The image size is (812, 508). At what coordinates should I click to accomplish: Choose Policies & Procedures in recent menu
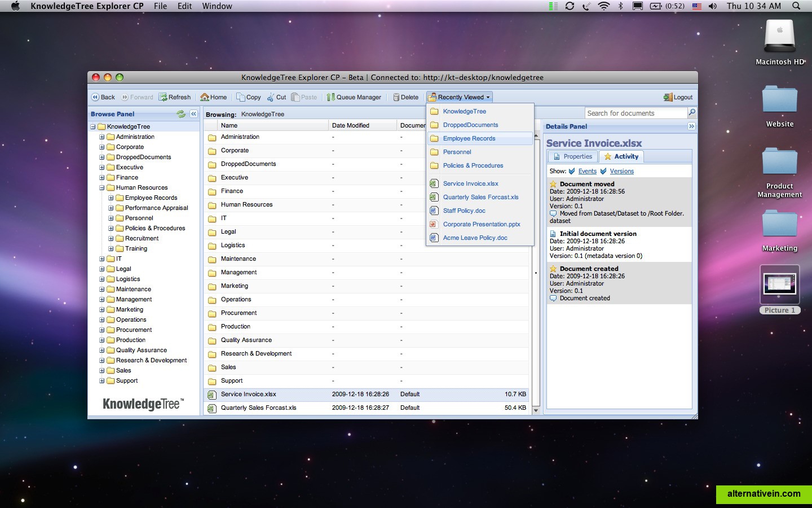(480, 165)
